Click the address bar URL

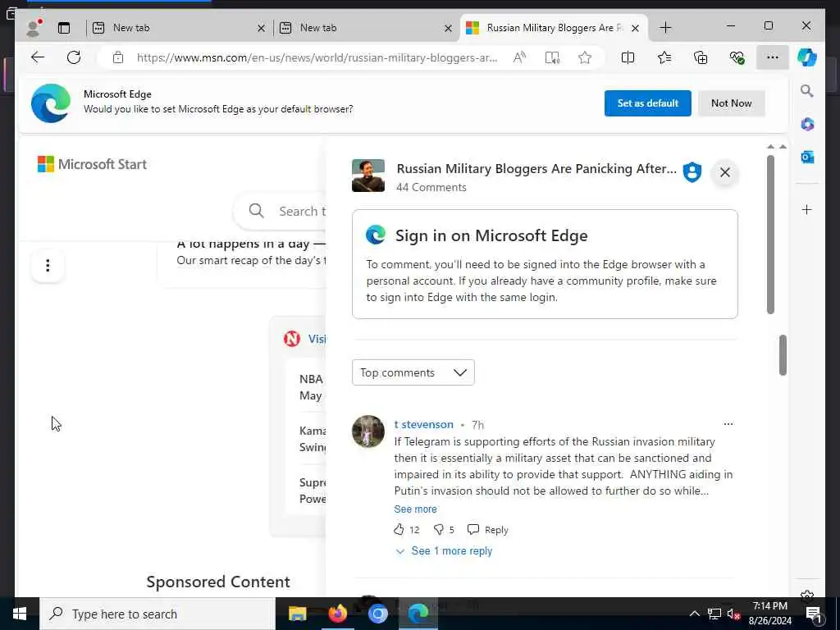(x=317, y=57)
